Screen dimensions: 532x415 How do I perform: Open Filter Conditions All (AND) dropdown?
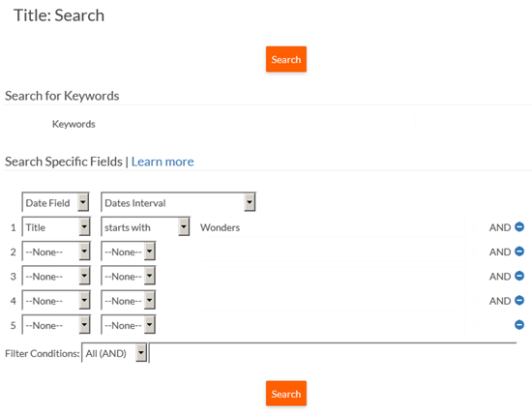tap(114, 353)
